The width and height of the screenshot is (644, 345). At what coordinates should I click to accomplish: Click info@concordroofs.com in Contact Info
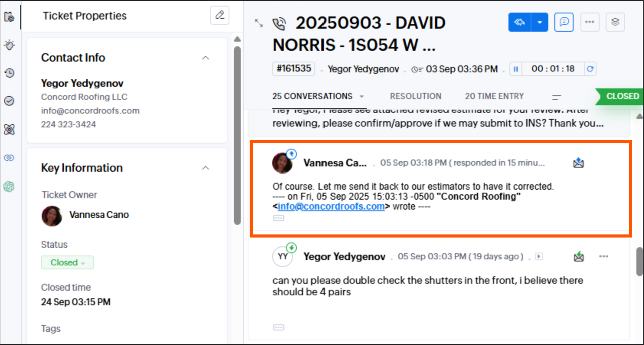pyautogui.click(x=90, y=111)
